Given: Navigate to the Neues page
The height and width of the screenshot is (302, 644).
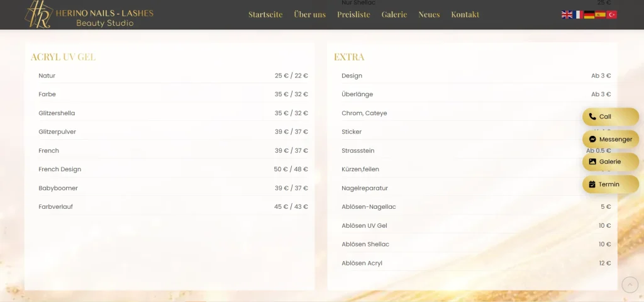Looking at the screenshot, I should [429, 14].
